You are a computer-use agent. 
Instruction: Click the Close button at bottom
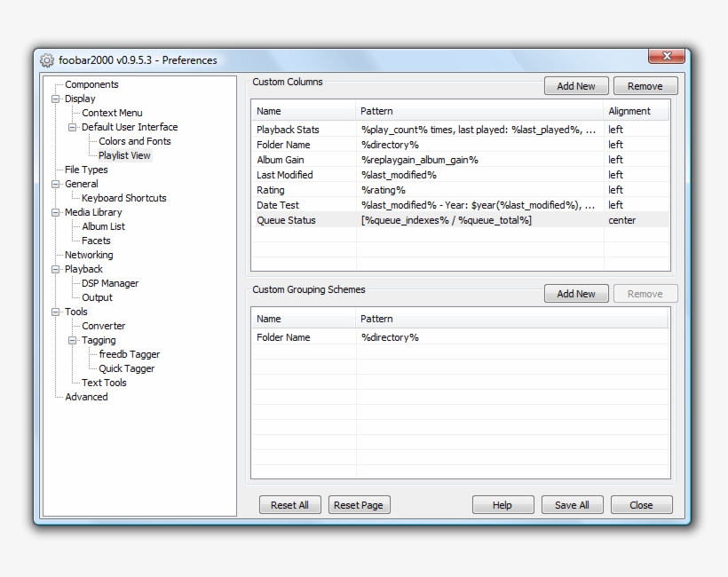point(641,505)
